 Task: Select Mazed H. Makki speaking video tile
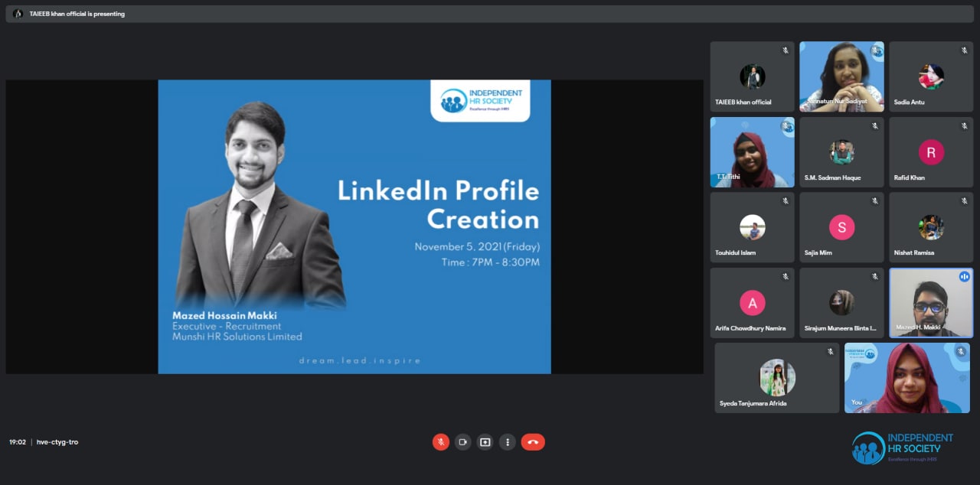931,303
